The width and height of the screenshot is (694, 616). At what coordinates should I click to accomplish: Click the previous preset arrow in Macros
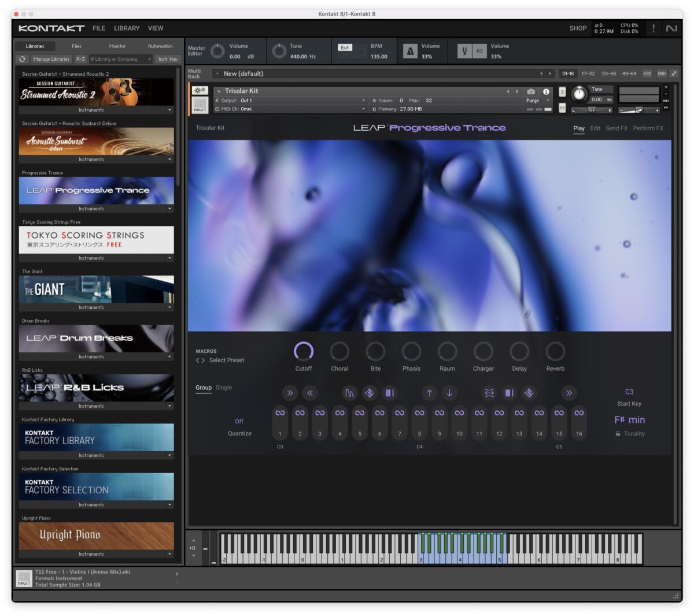pos(197,360)
